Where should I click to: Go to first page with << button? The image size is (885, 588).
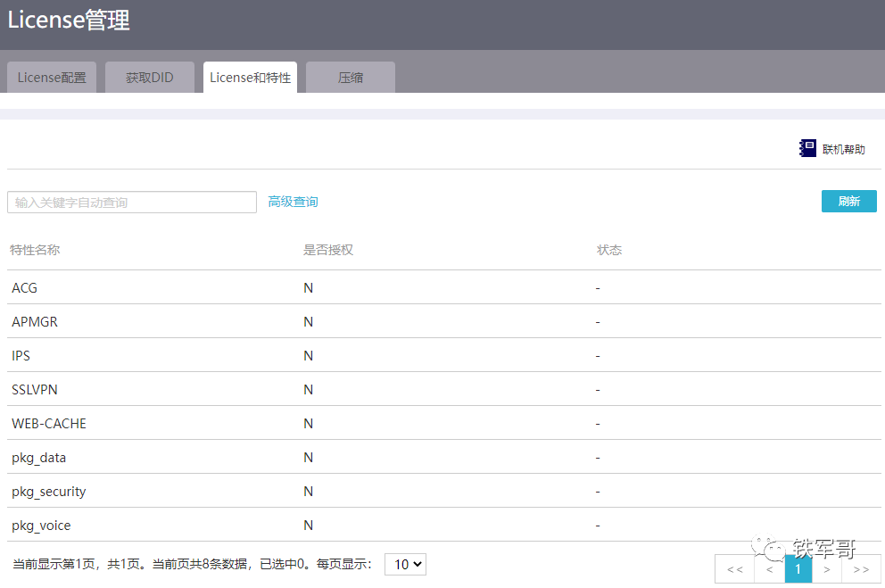point(734,569)
